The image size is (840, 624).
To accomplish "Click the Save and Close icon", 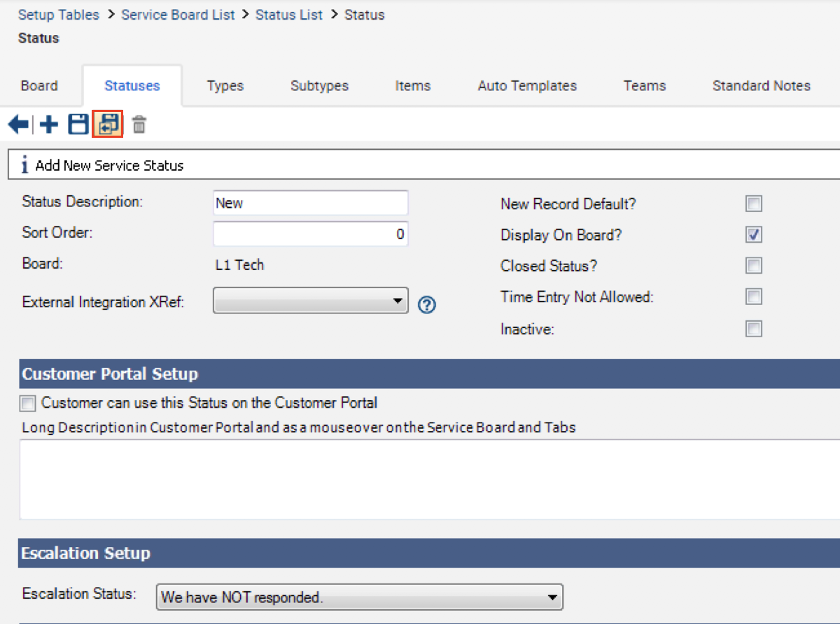I will pyautogui.click(x=108, y=125).
